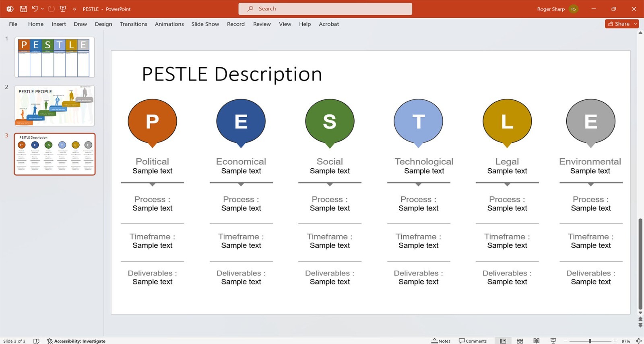The width and height of the screenshot is (644, 344).
Task: Fit slide to current window
Action: coord(638,341)
